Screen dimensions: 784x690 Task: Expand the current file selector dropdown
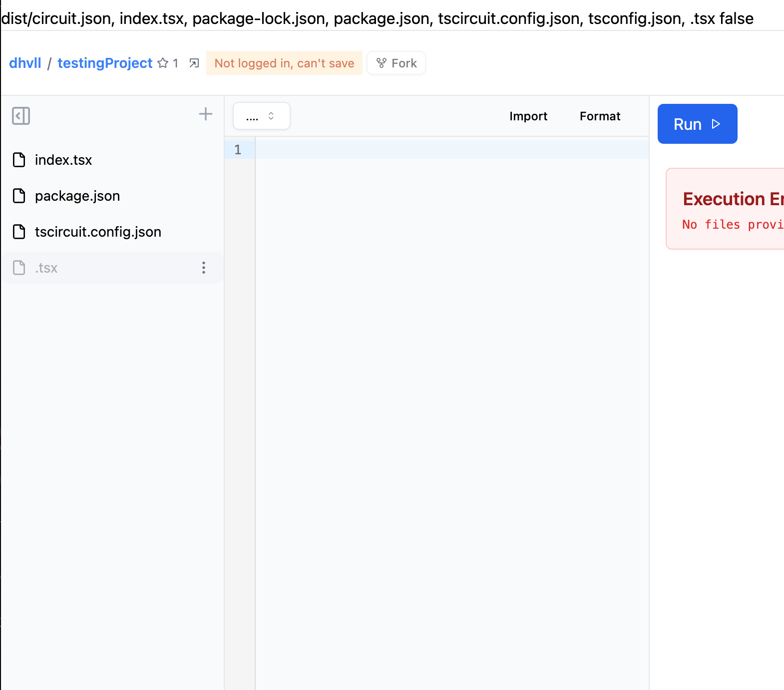261,116
